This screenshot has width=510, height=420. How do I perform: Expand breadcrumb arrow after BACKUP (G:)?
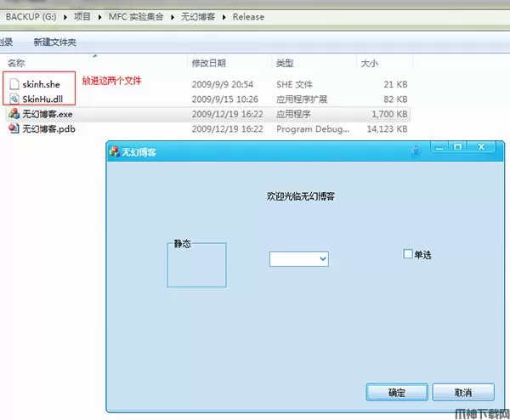(65, 17)
